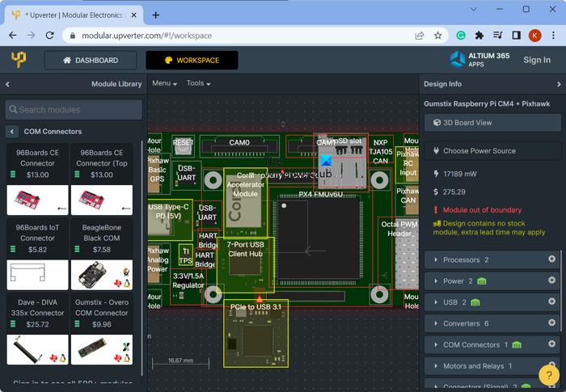
Task: Click the 3D Board View button
Action: [x=492, y=123]
